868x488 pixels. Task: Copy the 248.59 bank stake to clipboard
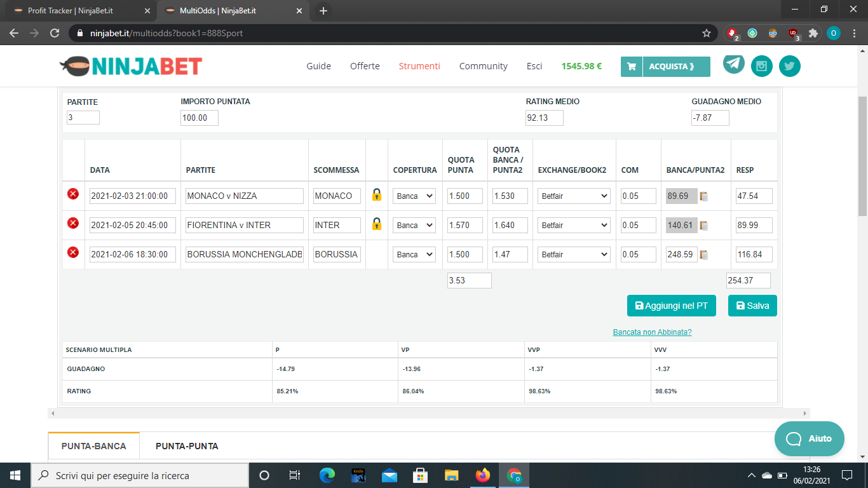704,255
